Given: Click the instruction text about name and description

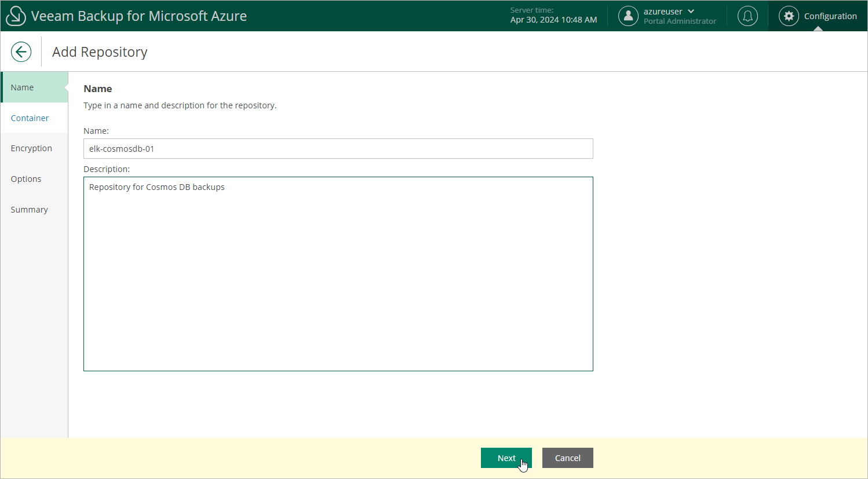Looking at the screenshot, I should (x=180, y=105).
